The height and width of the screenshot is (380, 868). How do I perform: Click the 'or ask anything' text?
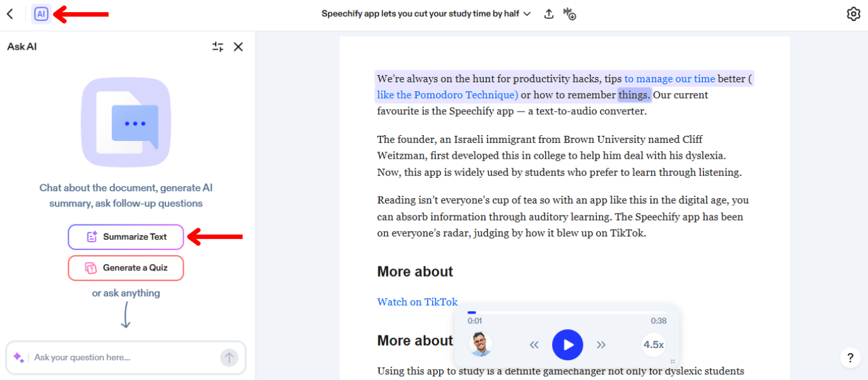click(x=126, y=293)
